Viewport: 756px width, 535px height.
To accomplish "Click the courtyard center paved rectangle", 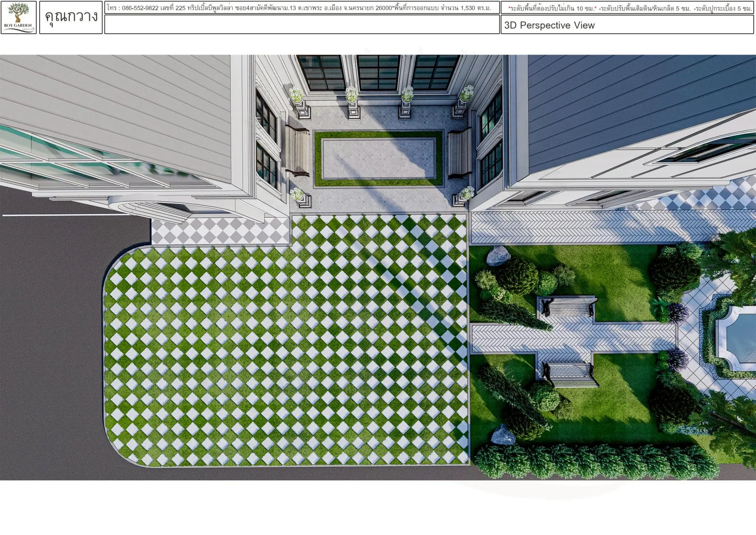I will (378, 159).
